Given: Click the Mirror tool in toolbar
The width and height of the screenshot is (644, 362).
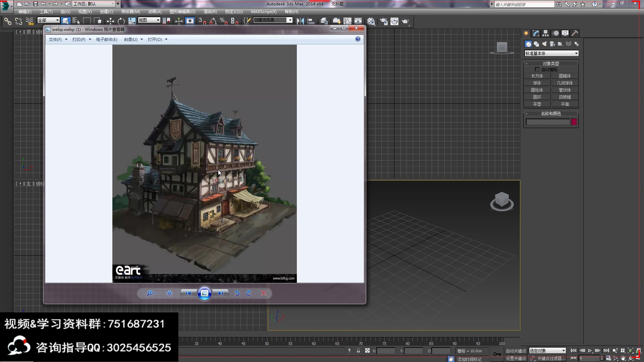Looking at the screenshot, I should pos(300,21).
